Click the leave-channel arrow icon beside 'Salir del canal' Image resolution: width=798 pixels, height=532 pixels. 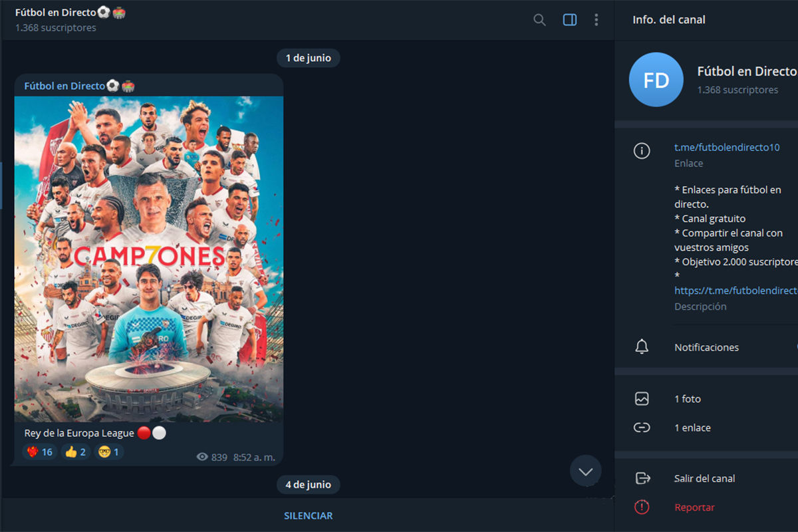tap(642, 477)
